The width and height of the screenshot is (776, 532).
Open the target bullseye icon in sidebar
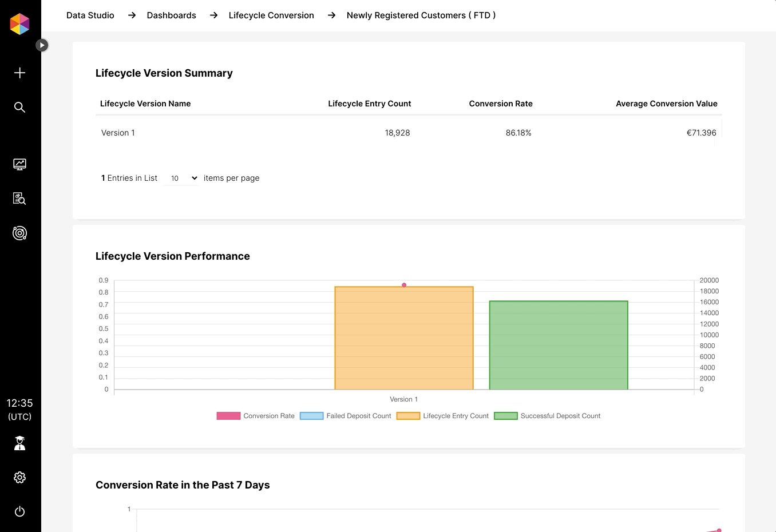19,233
